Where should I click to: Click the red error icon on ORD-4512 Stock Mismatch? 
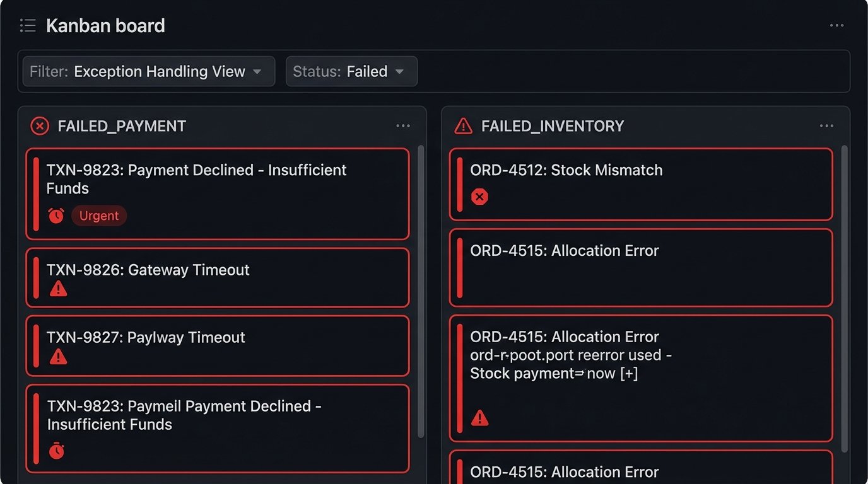(479, 197)
